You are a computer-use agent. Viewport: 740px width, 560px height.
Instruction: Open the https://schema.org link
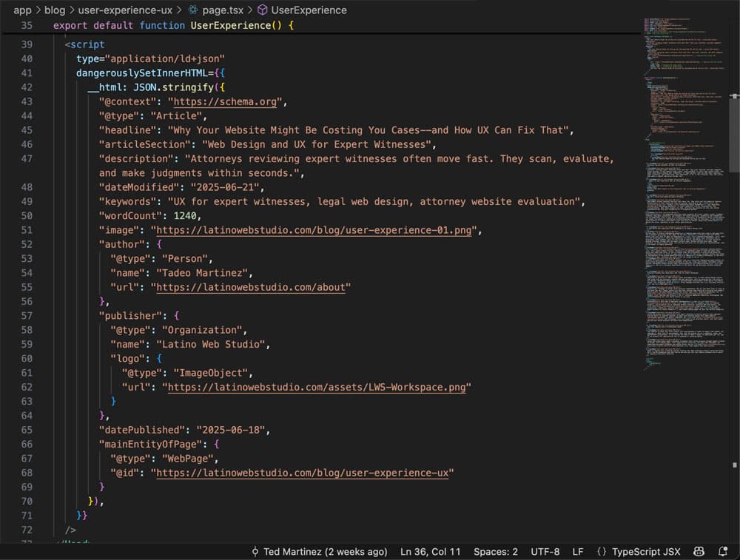pyautogui.click(x=225, y=101)
